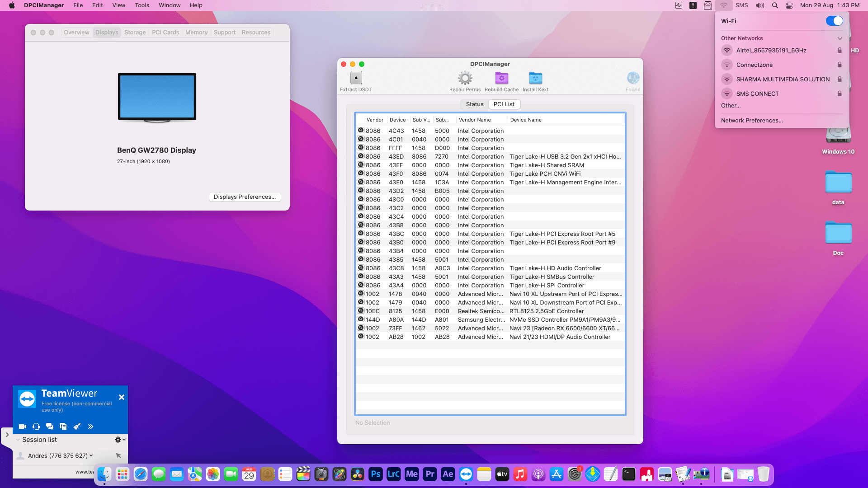Screen dimensions: 868x488
Task: Click Displays Preferences button
Action: 245,197
